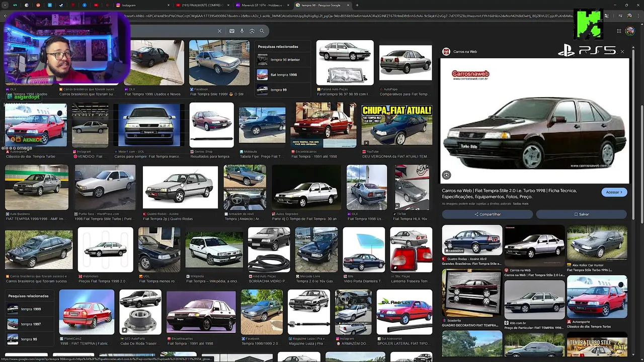
Task: Open the AutoPapo silver Tempra thumbnail
Action: tap(406, 63)
